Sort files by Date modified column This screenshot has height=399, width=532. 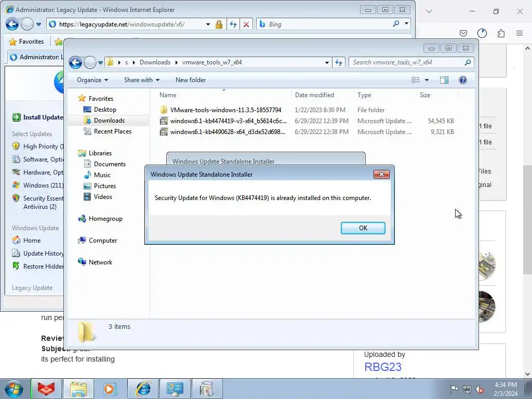coord(322,95)
